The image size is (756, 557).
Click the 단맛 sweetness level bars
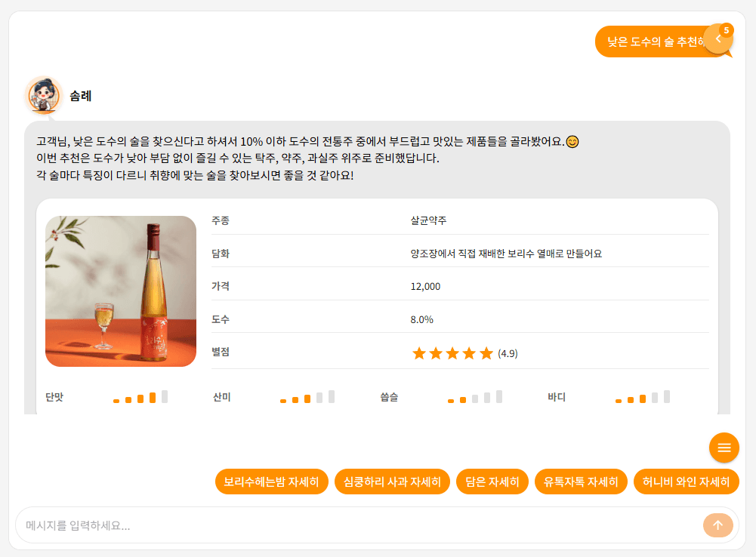(140, 397)
